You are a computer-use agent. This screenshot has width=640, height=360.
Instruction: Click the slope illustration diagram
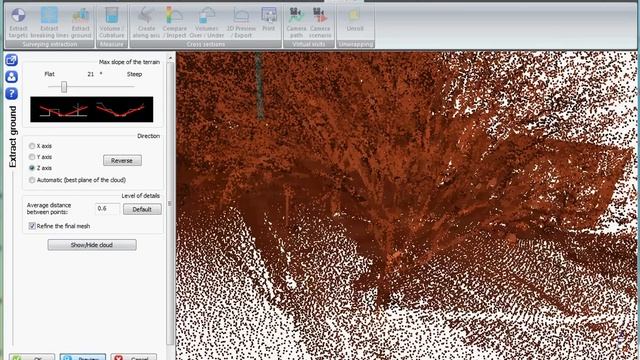92,109
